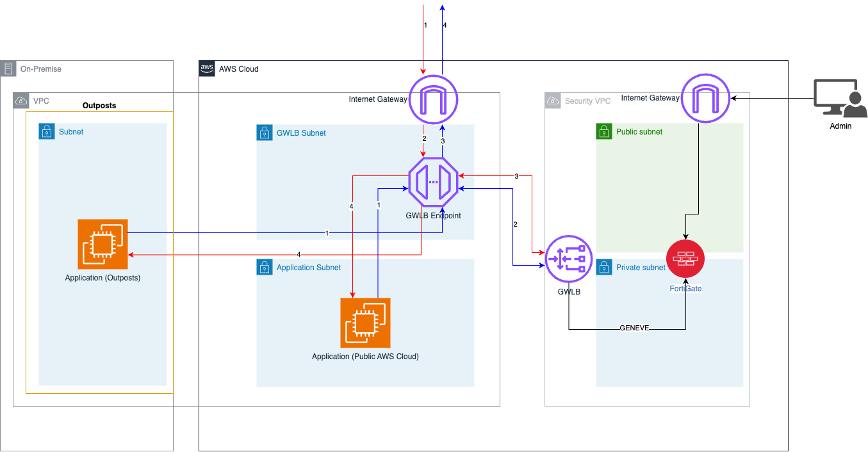Open the FortiGate label link
868x452 pixels.
coord(685,289)
